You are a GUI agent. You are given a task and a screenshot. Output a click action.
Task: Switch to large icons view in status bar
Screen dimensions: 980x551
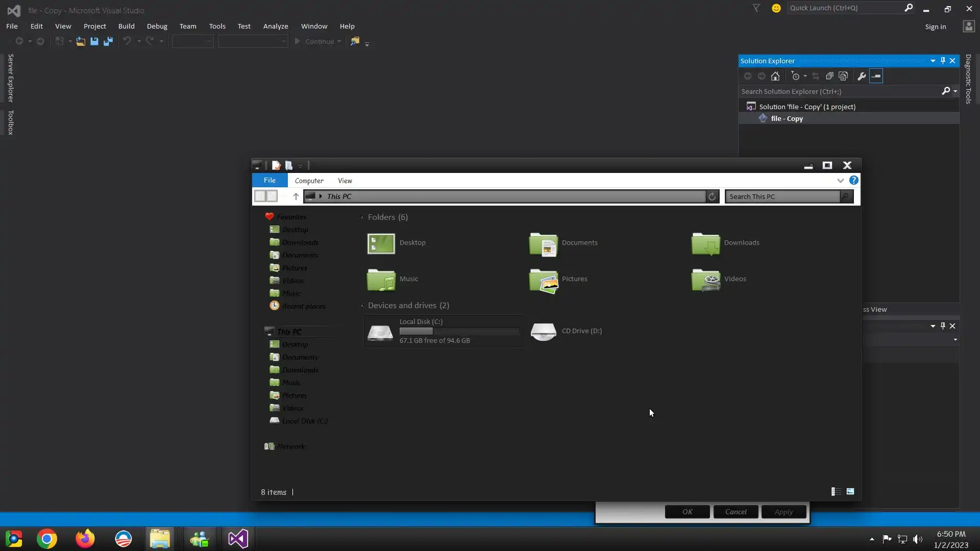coord(850,492)
